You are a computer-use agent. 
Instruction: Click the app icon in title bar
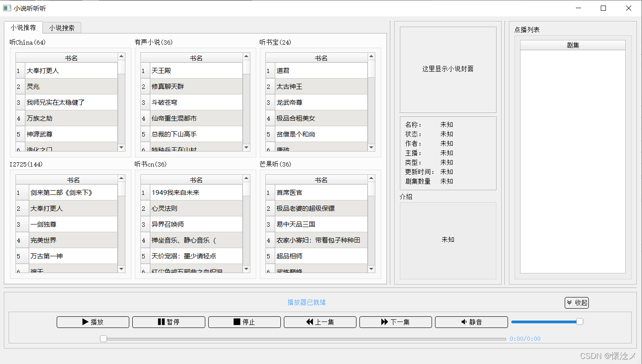click(7, 8)
